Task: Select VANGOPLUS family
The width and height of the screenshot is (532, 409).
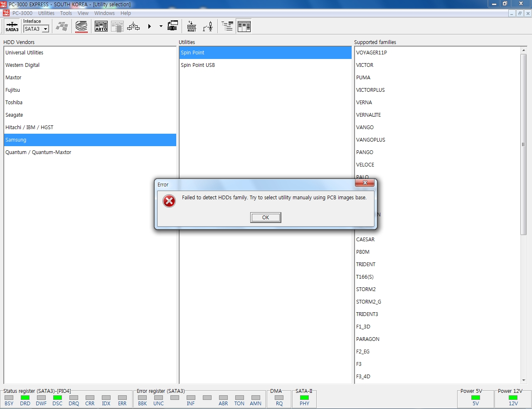Action: [437, 140]
